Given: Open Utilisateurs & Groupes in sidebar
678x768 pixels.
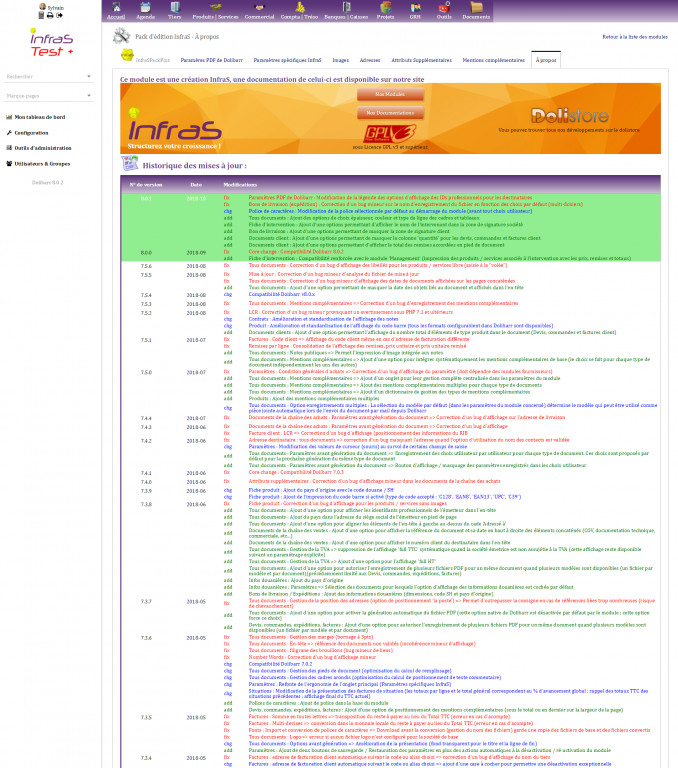Looking at the screenshot, I should pos(38,164).
